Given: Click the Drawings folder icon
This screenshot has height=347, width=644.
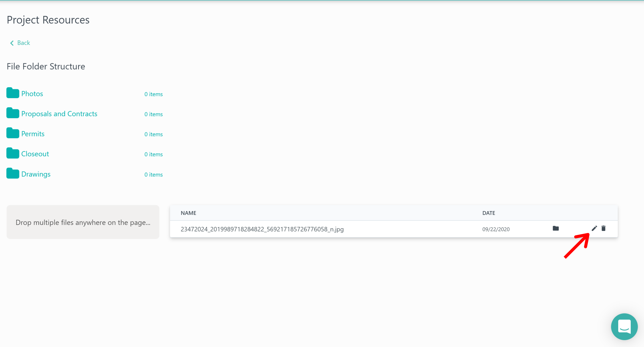Looking at the screenshot, I should [x=13, y=173].
